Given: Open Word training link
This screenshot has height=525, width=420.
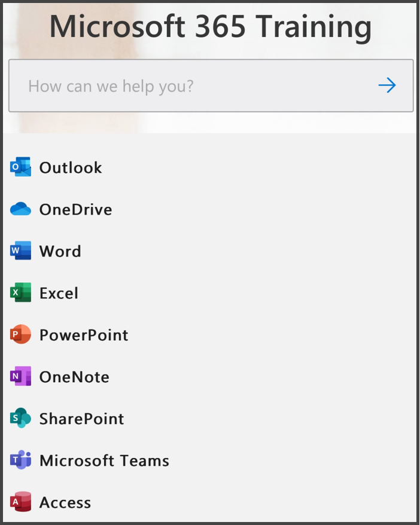Looking at the screenshot, I should [x=60, y=251].
